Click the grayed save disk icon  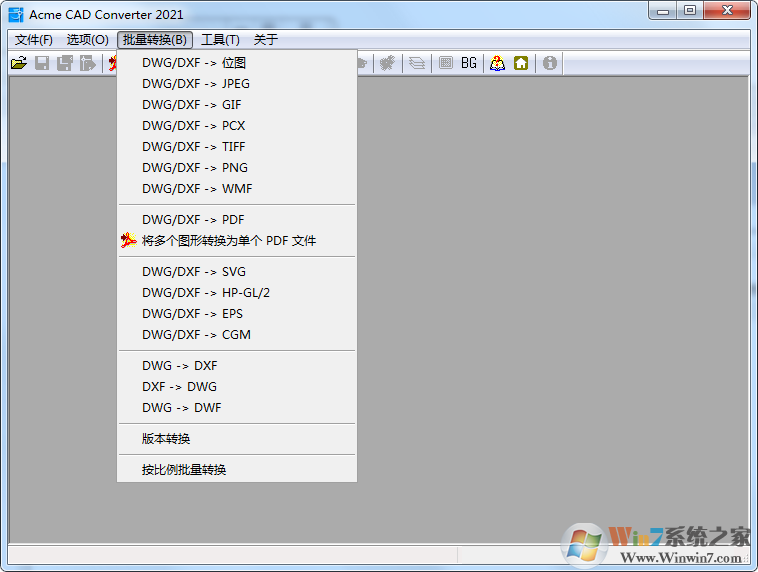point(42,63)
